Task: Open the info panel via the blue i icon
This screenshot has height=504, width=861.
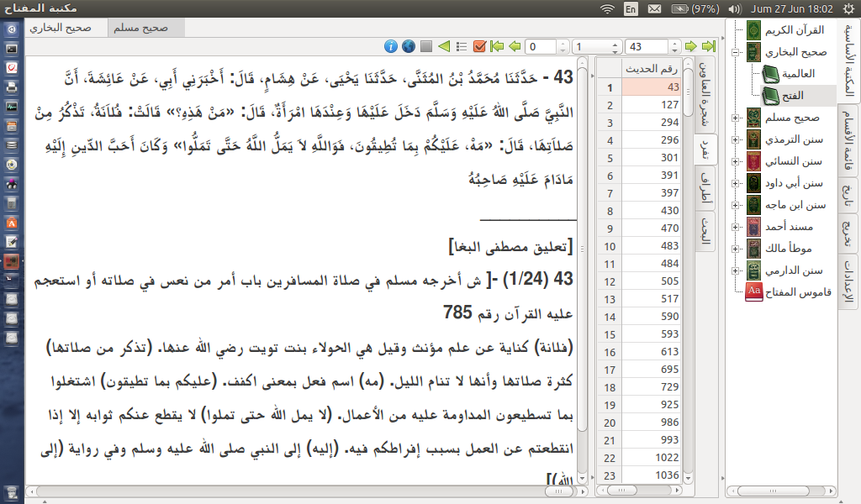Action: tap(391, 46)
